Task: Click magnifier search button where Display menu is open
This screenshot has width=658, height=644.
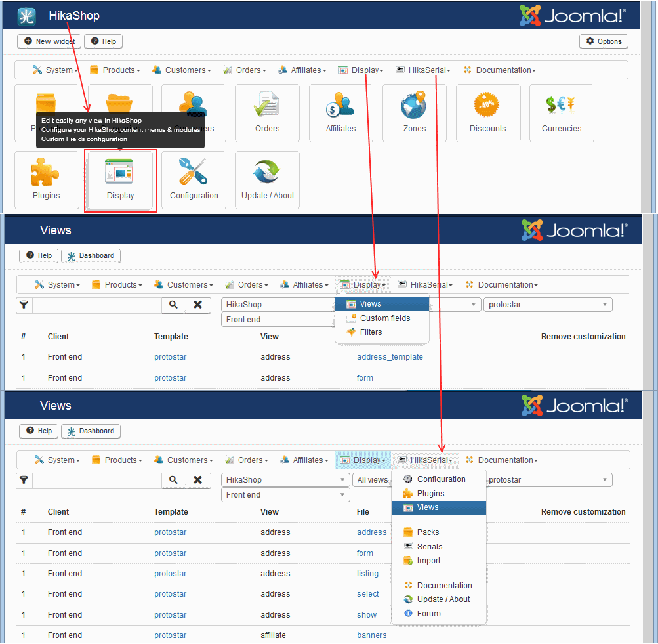Action: click(x=173, y=305)
